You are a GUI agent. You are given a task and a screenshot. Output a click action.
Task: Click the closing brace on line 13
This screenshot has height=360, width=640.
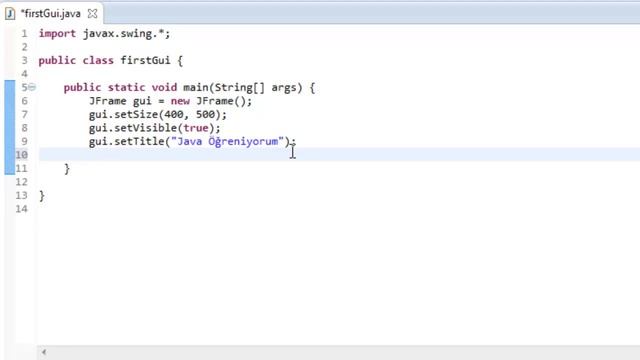click(42, 196)
